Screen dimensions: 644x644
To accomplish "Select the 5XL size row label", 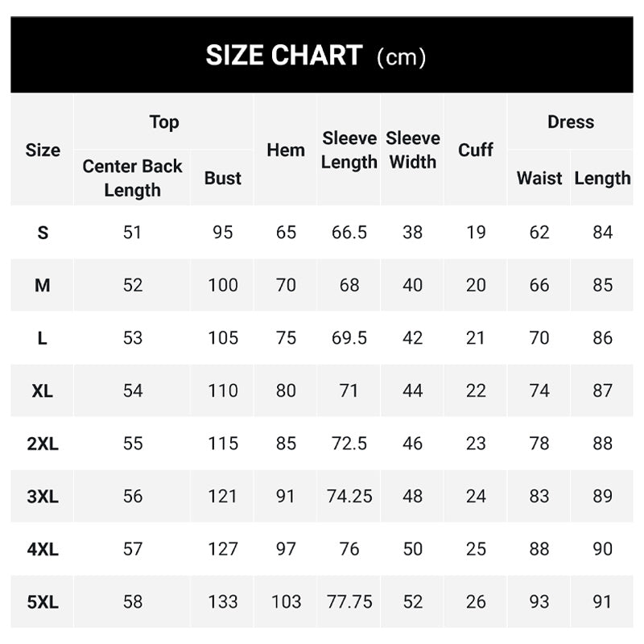I will pyautogui.click(x=43, y=601).
